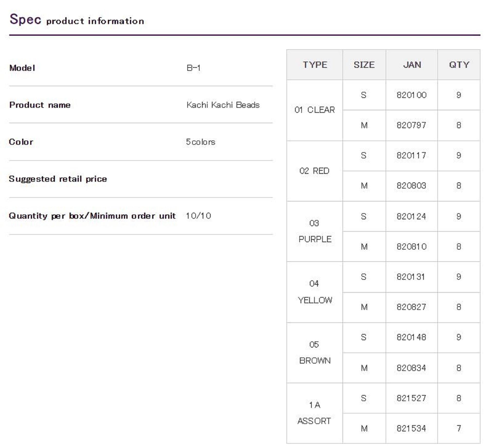The height and width of the screenshot is (448, 486).
Task: Click JAN code 820148
Action: coord(411,337)
